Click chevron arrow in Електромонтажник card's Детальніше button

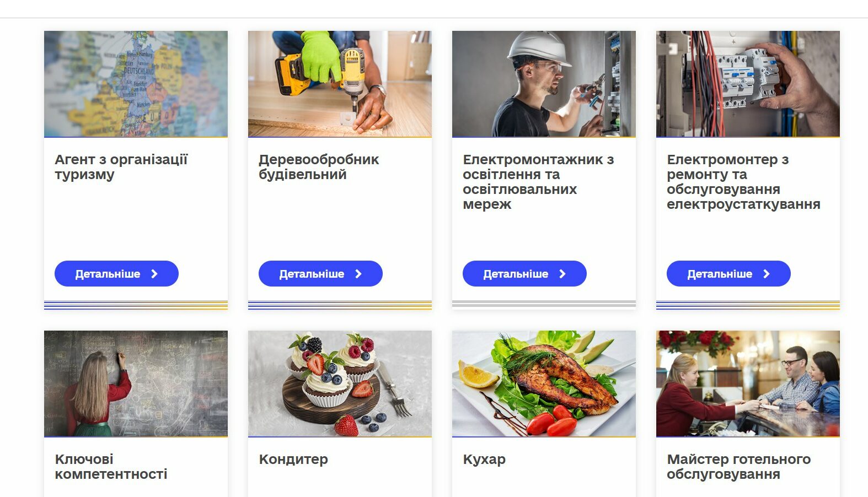[x=562, y=274]
